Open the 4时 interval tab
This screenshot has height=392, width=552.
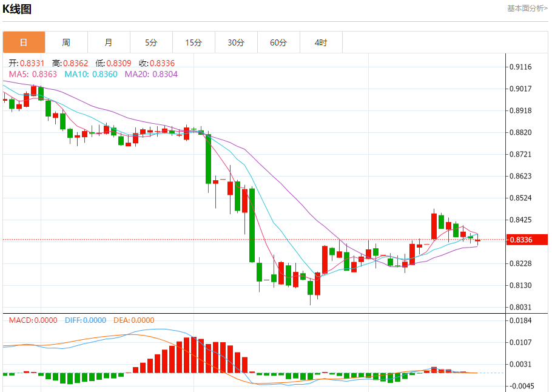[x=321, y=42]
